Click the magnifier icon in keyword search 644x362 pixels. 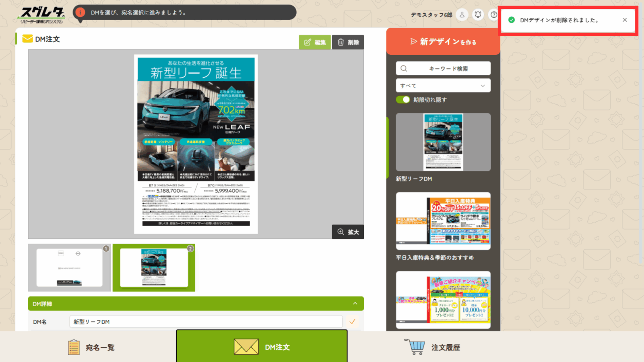pos(404,68)
